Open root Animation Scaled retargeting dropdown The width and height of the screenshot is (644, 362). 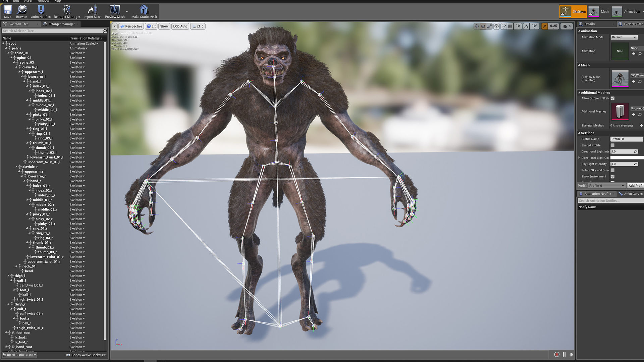[84, 44]
